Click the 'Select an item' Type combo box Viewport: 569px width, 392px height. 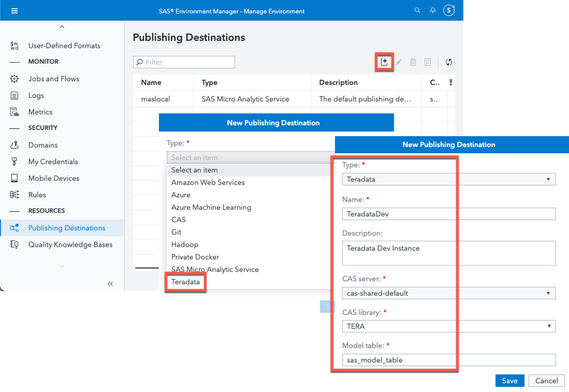point(251,157)
